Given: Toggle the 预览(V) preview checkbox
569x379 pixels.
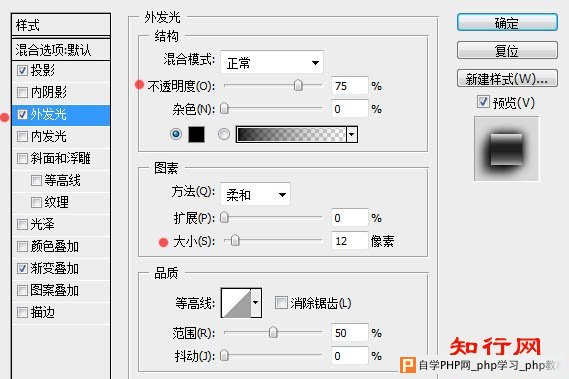Looking at the screenshot, I should pos(483,102).
